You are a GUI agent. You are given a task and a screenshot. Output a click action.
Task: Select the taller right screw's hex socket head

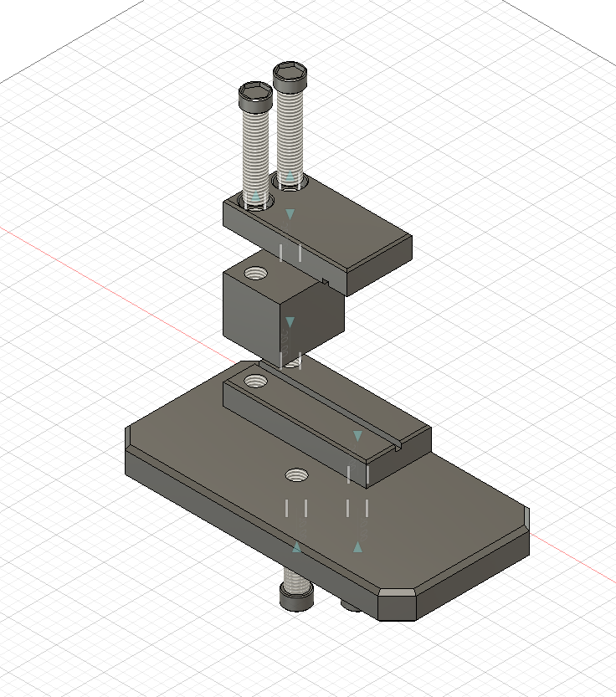[x=290, y=75]
